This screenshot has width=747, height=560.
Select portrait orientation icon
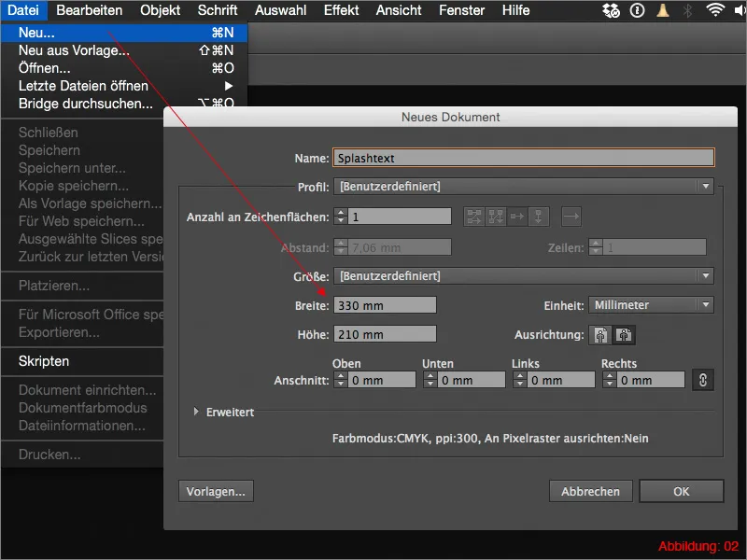coord(602,335)
